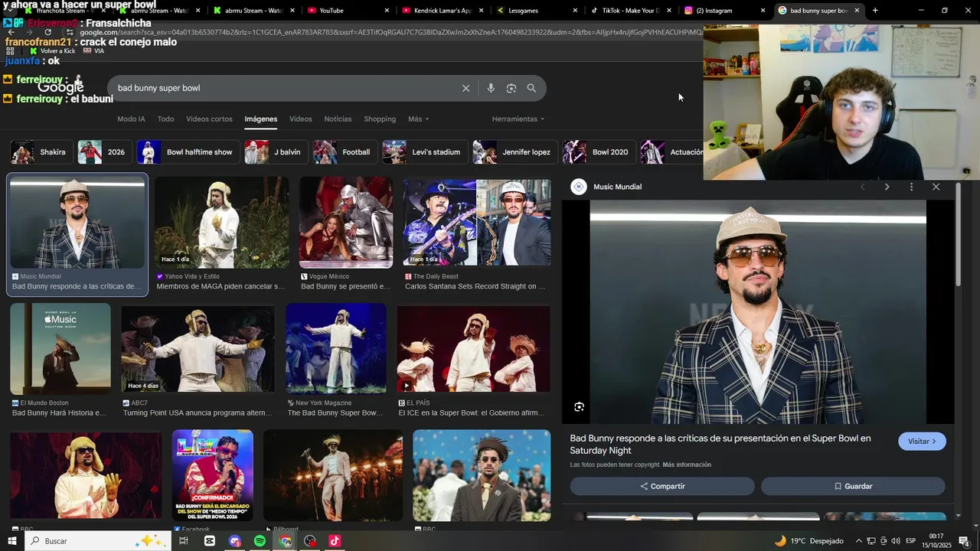Select the Levi's stadium chip

424,152
